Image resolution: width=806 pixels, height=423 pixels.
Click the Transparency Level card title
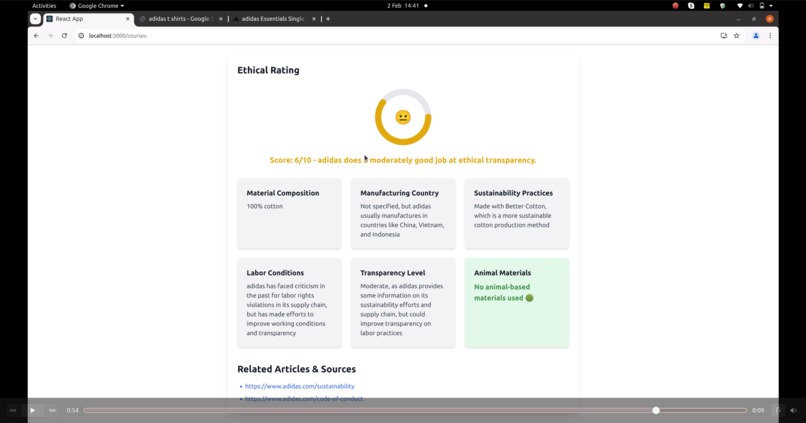393,273
